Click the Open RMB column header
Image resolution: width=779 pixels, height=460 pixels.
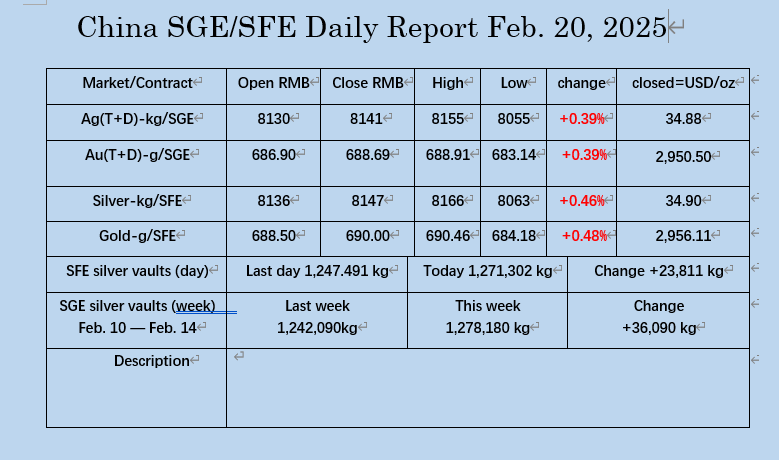click(273, 86)
